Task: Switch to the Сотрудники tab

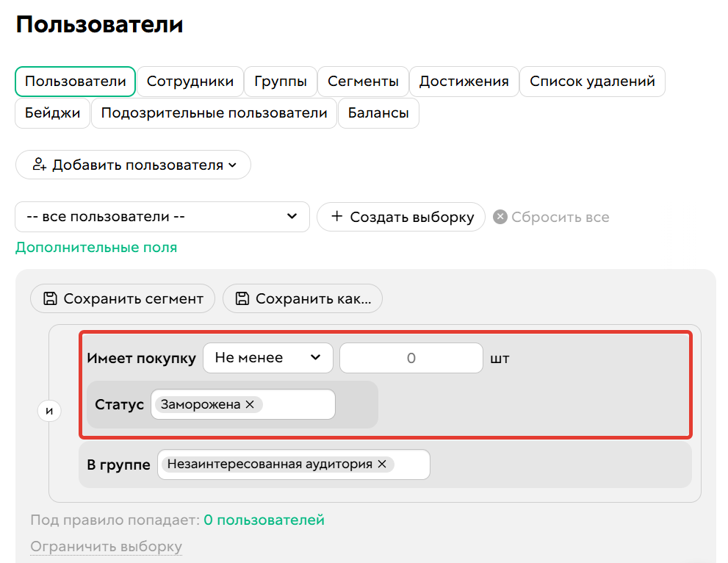Action: (x=190, y=82)
